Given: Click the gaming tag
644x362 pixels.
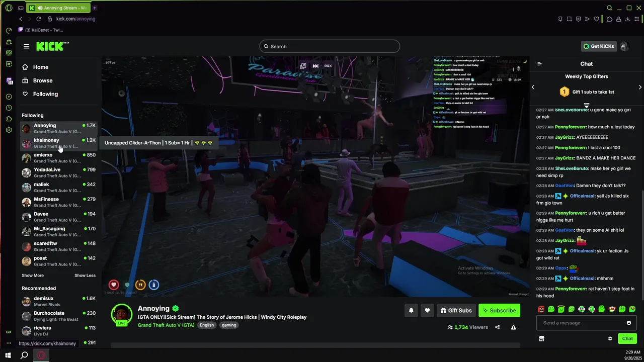Looking at the screenshot, I should pyautogui.click(x=229, y=325).
